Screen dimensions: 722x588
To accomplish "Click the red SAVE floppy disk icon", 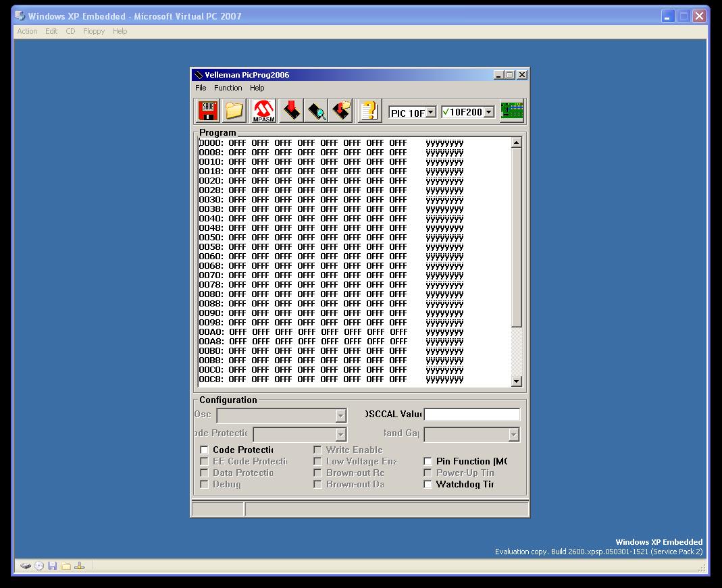I will click(x=208, y=111).
